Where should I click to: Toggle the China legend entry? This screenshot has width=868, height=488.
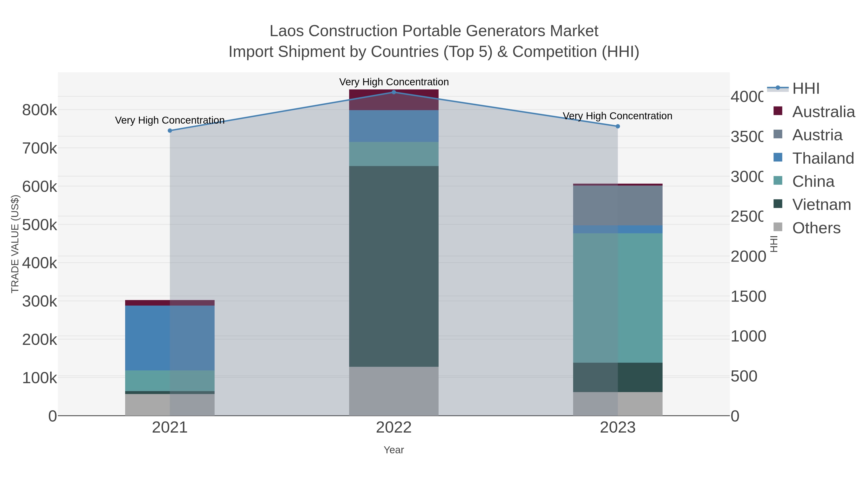(804, 181)
